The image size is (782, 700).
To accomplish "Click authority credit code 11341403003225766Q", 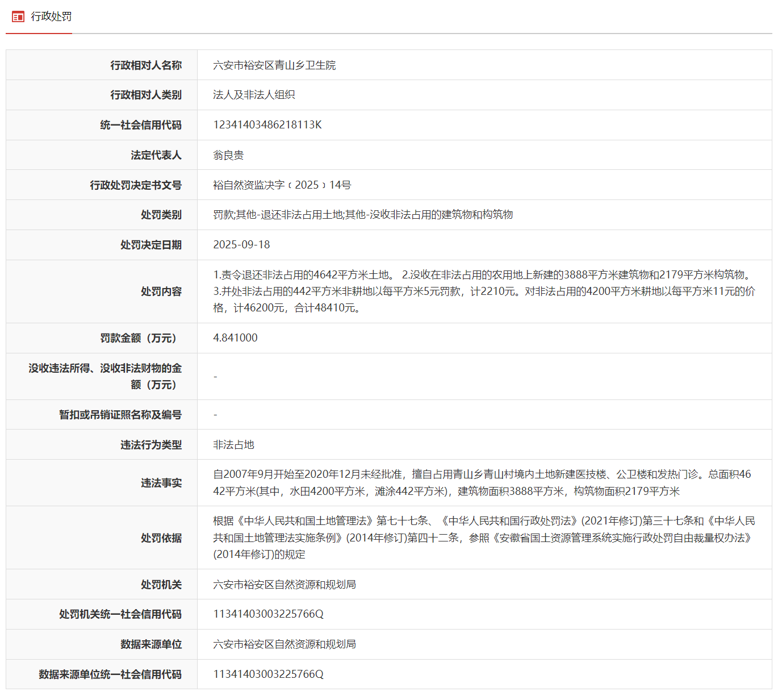I will 267,614.
